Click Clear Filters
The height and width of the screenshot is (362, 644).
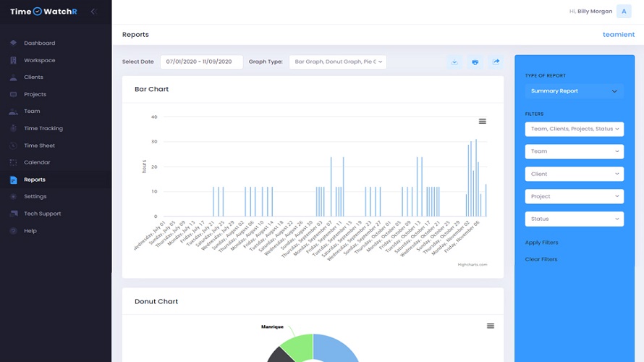click(x=541, y=259)
